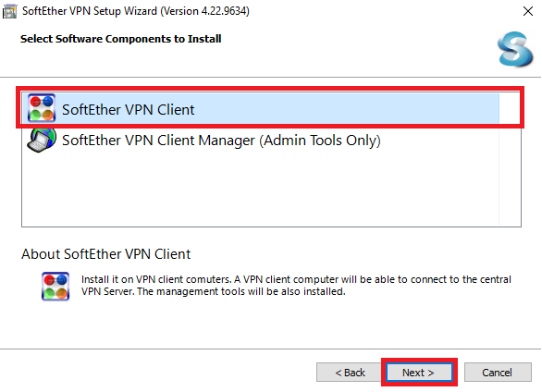The width and height of the screenshot is (542, 392).
Task: Select the Client Manager globe-and-laptop icon
Action: coord(42,140)
